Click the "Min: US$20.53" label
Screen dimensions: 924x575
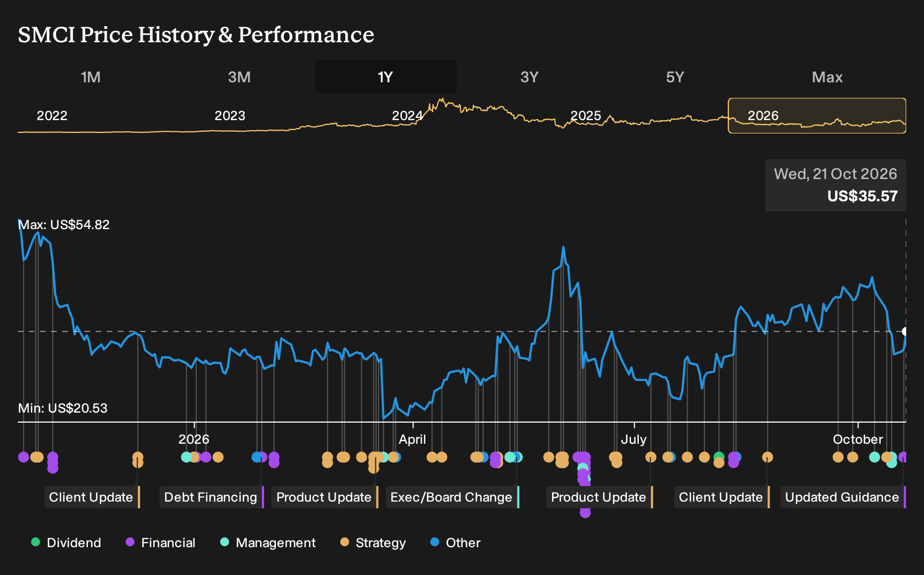pyautogui.click(x=63, y=408)
